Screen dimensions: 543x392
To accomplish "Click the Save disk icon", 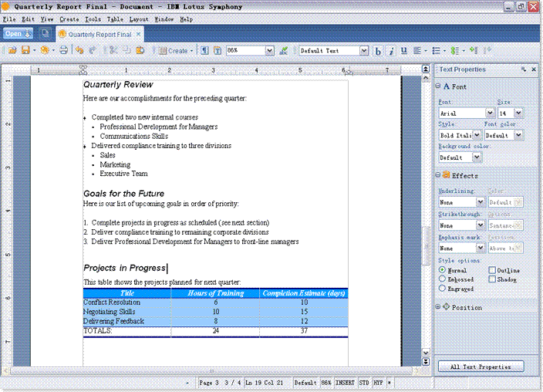I will coord(25,50).
